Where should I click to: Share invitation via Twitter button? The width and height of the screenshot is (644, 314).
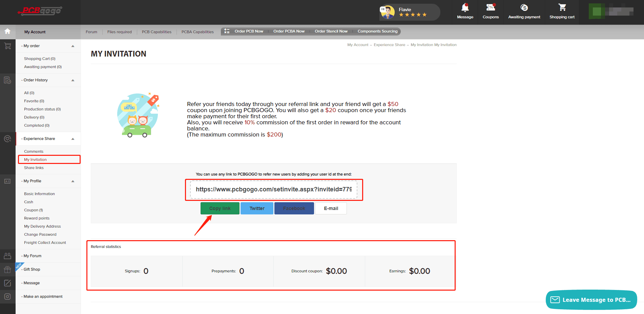click(257, 208)
